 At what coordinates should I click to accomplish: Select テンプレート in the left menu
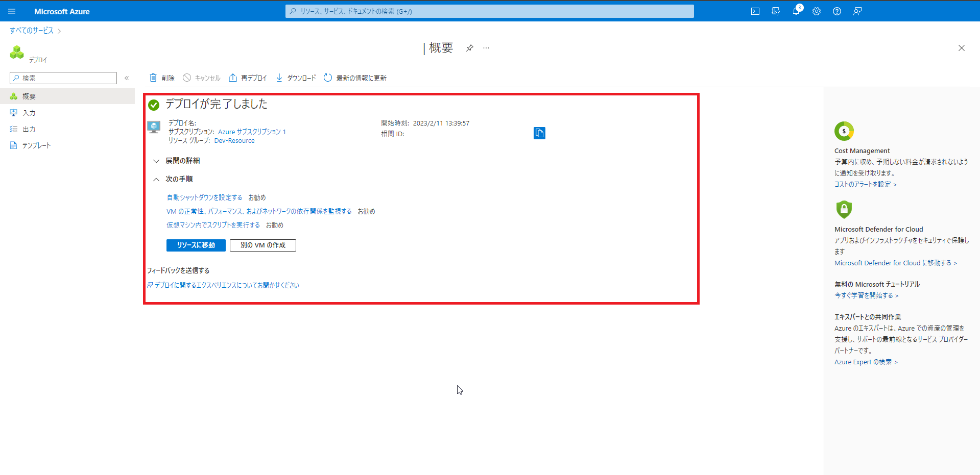pyautogui.click(x=67, y=145)
